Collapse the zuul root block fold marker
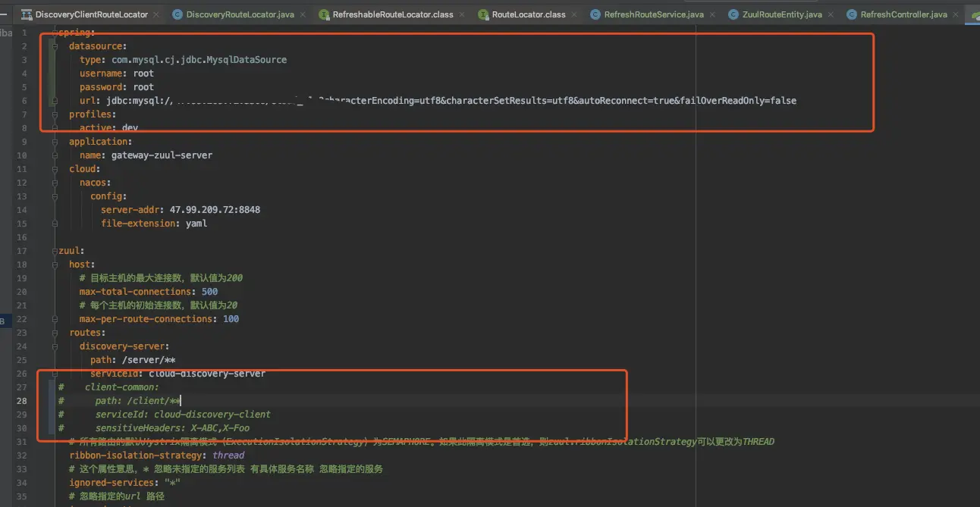The height and width of the screenshot is (507, 980). point(55,251)
